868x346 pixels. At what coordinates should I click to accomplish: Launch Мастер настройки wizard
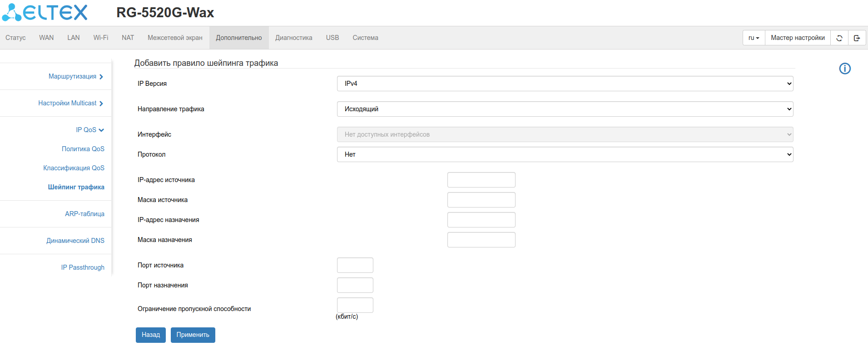pyautogui.click(x=797, y=38)
